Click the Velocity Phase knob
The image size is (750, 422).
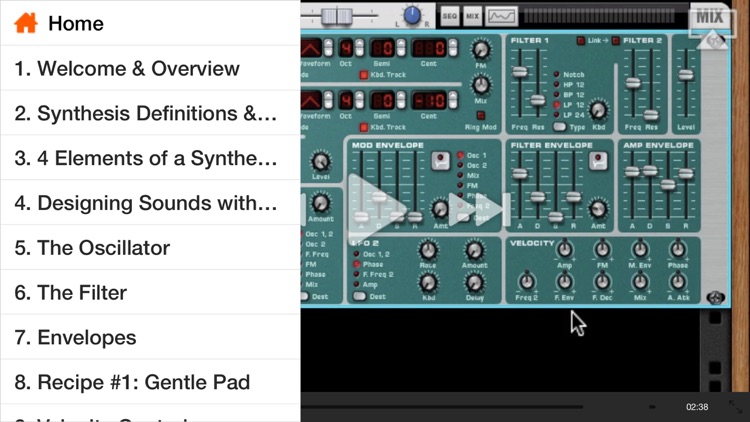[x=678, y=249]
